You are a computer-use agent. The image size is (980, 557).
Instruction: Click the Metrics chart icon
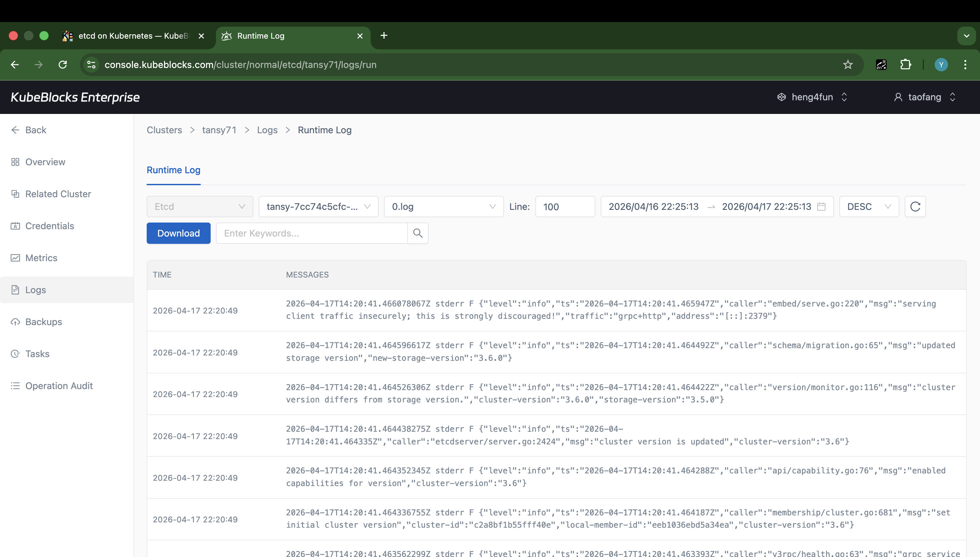coord(15,258)
